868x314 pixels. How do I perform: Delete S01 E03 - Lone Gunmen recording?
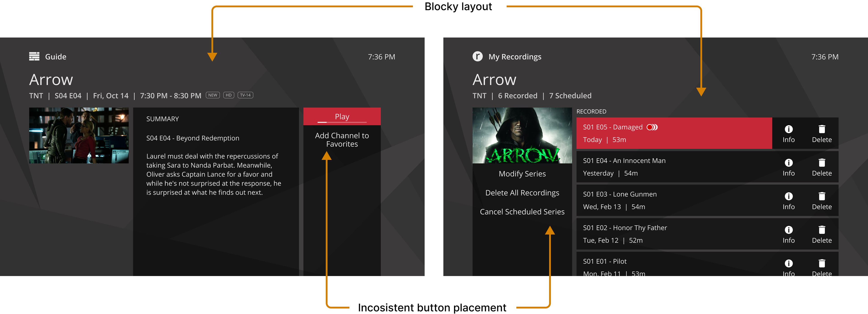821,201
